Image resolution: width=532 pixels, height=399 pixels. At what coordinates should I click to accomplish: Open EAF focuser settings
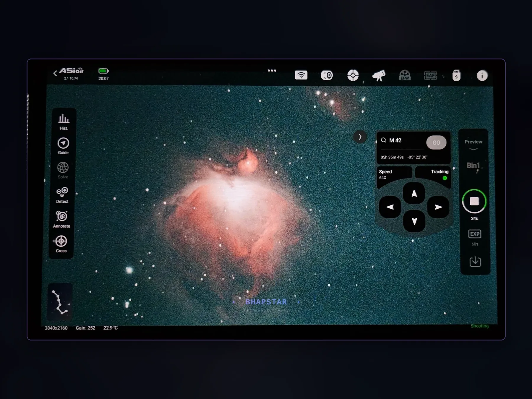430,76
